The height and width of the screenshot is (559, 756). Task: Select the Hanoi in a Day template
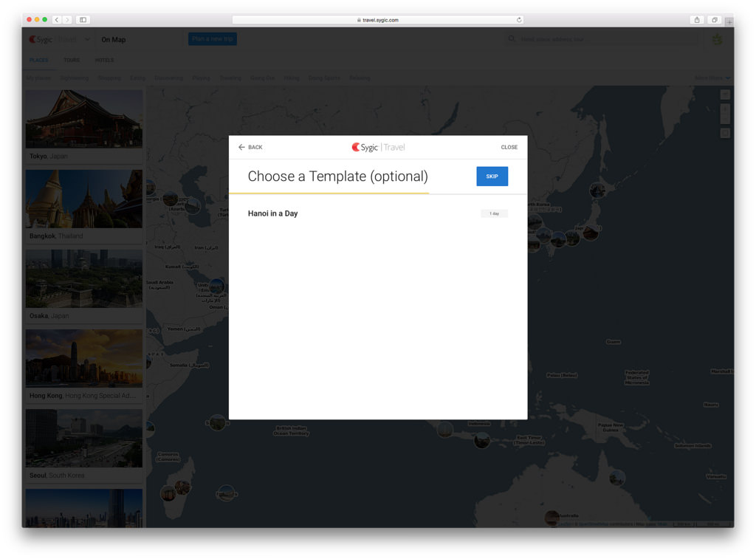(x=377, y=213)
